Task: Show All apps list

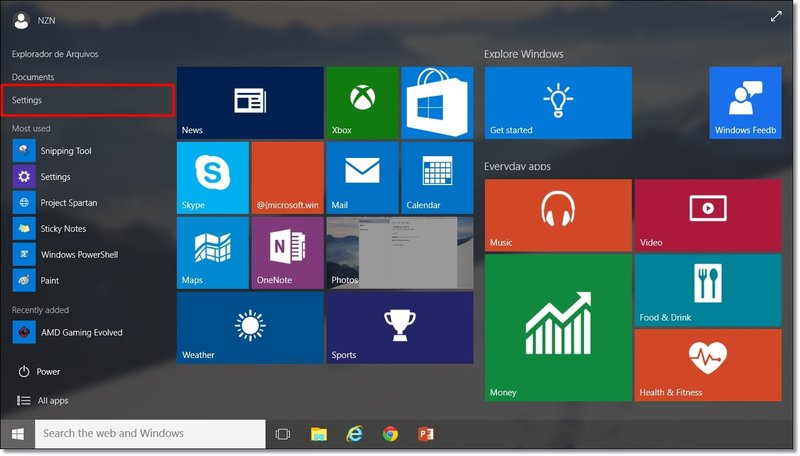Action: pyautogui.click(x=42, y=400)
